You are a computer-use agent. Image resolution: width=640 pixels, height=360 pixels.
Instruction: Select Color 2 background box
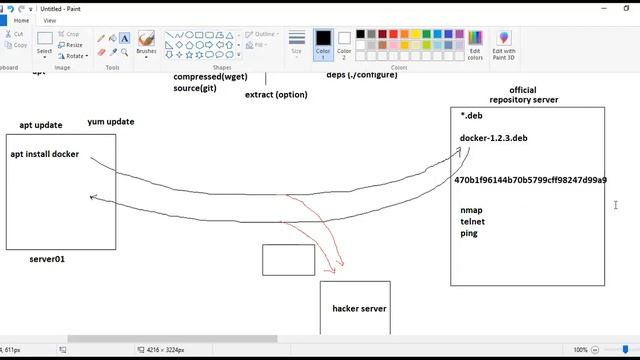pos(344,45)
